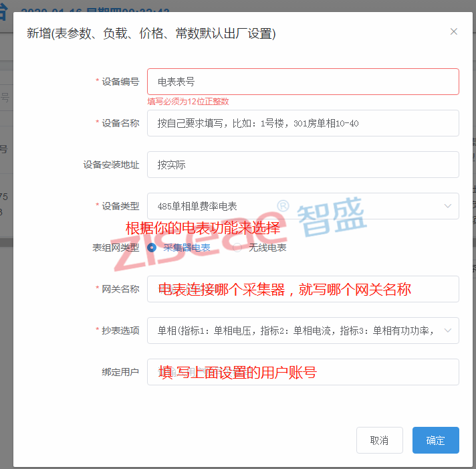Viewport: 476px width, 469px height.
Task: Focus the 绑定用户 input box
Action: pyautogui.click(x=303, y=372)
